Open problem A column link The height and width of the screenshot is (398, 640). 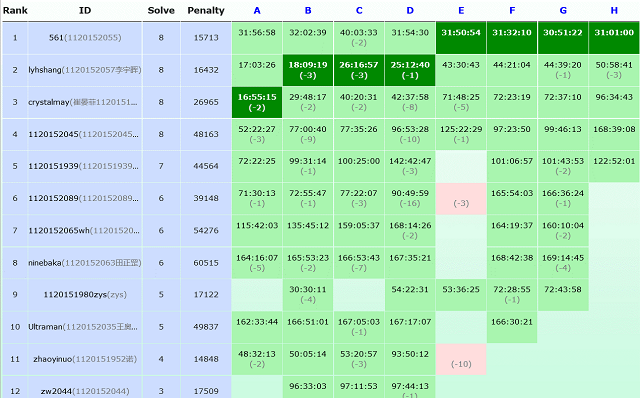(x=257, y=11)
